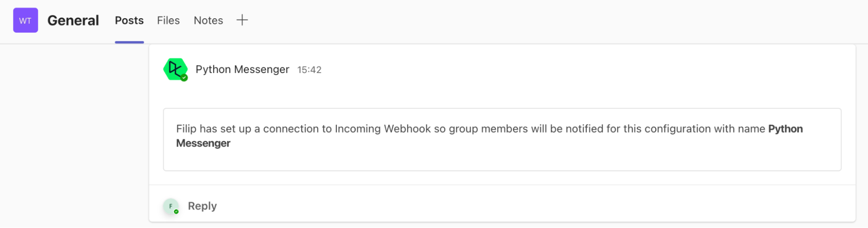Screen dimensions: 868x228
Task: Click the word Filip in the message
Action: click(x=186, y=129)
